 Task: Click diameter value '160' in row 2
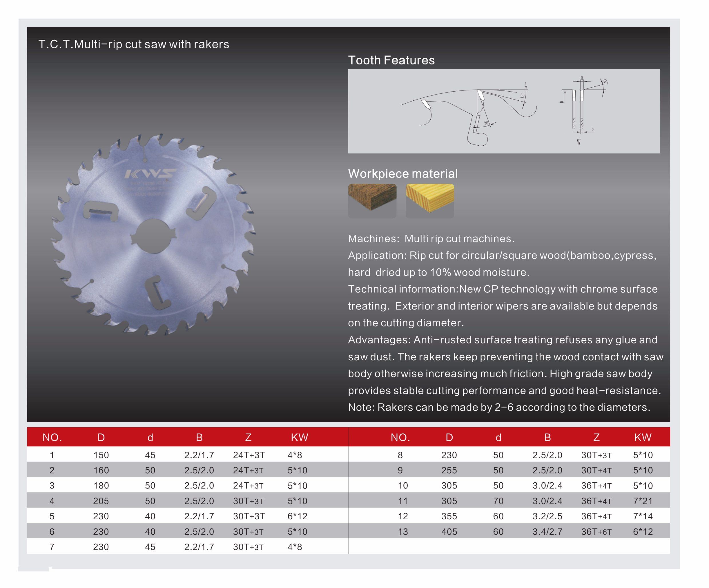click(x=101, y=470)
